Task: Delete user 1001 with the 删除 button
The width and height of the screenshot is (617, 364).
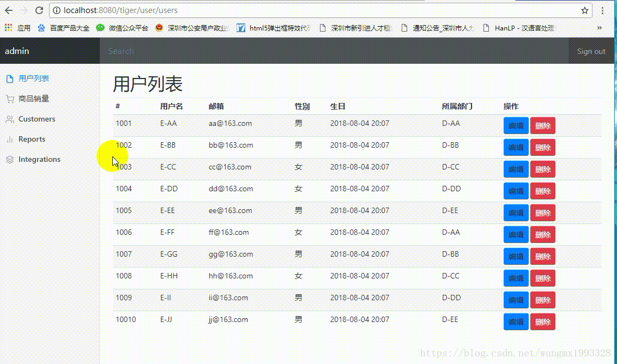Action: pyautogui.click(x=543, y=125)
